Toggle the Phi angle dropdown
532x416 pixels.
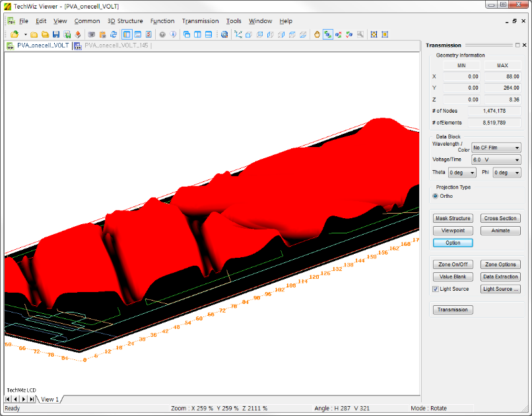pyautogui.click(x=507, y=173)
